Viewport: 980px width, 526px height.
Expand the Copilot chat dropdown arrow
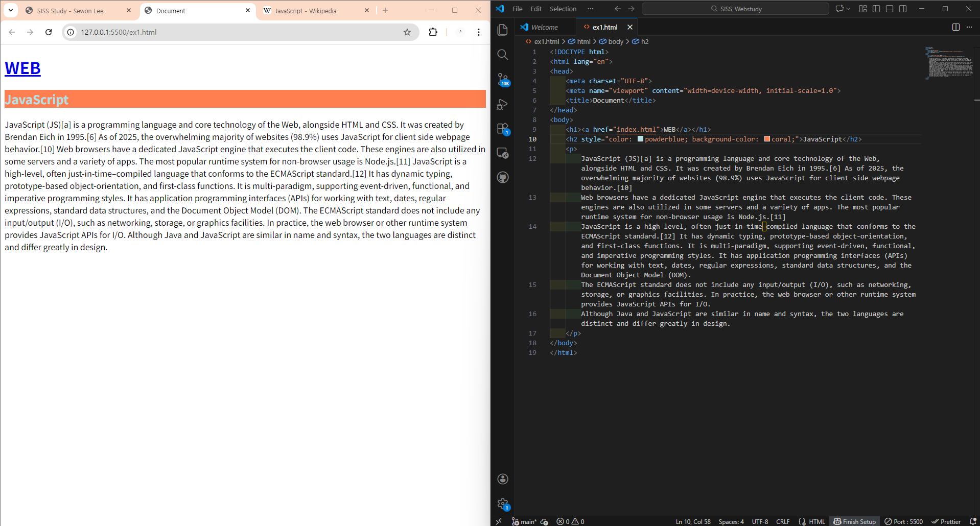(849, 9)
